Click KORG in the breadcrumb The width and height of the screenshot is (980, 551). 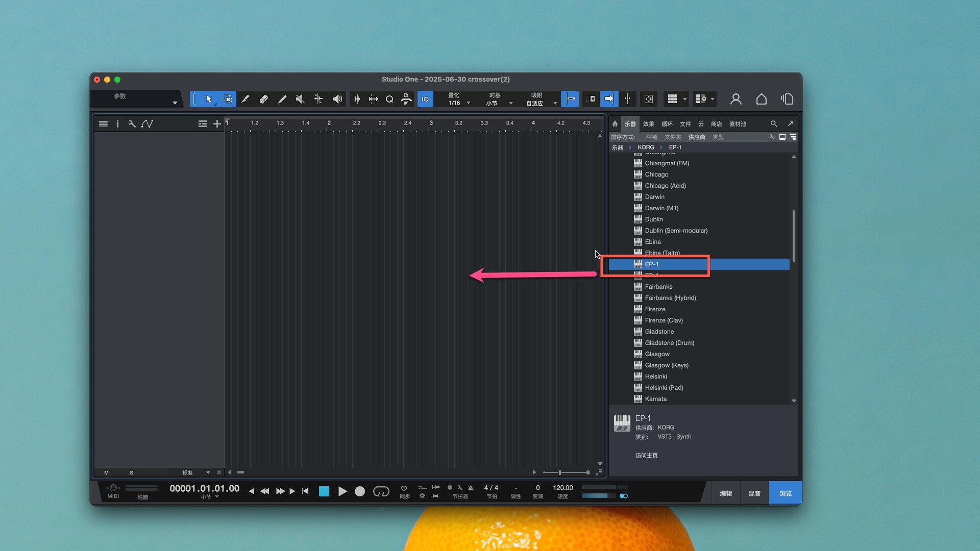[646, 147]
